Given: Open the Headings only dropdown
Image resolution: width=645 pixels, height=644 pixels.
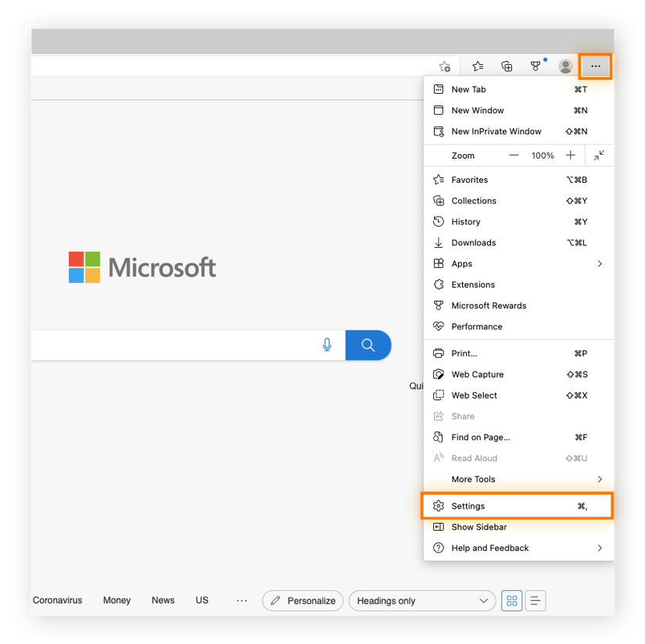Looking at the screenshot, I should point(421,600).
